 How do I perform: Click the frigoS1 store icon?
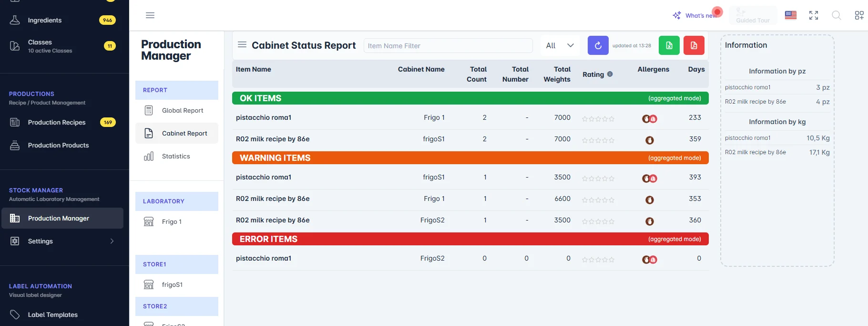click(x=149, y=284)
